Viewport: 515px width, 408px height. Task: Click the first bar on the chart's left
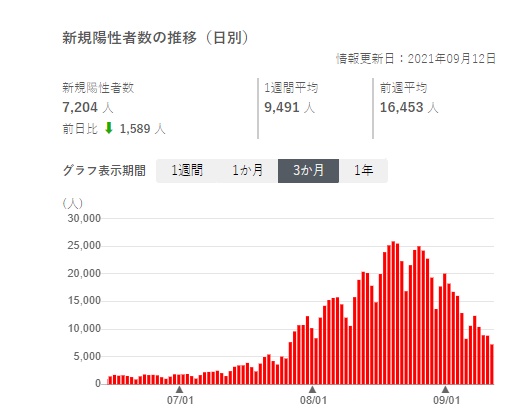click(110, 380)
